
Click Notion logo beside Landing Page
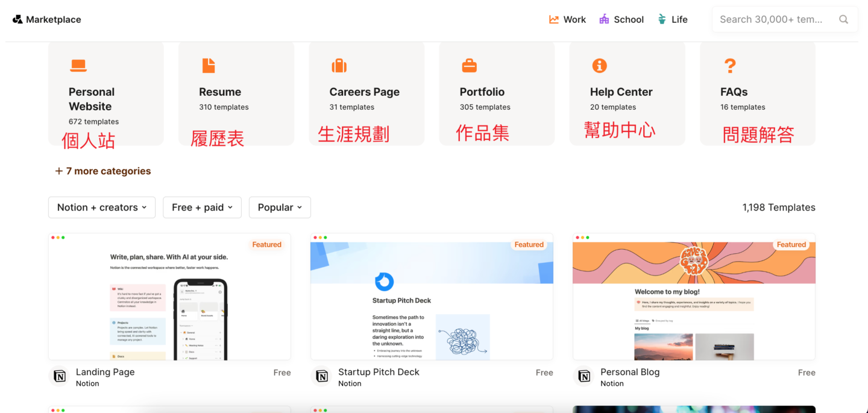pyautogui.click(x=59, y=376)
